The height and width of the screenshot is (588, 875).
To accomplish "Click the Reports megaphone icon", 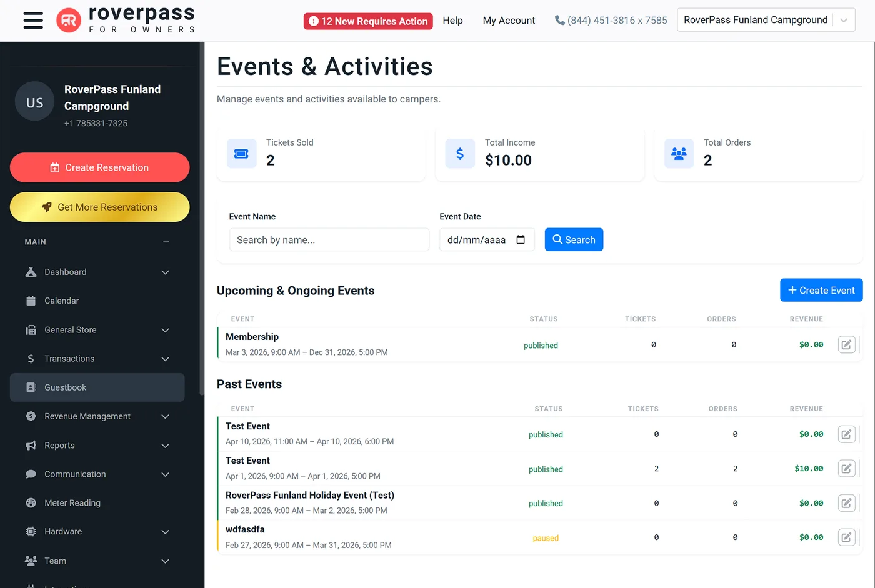I will [x=31, y=446].
